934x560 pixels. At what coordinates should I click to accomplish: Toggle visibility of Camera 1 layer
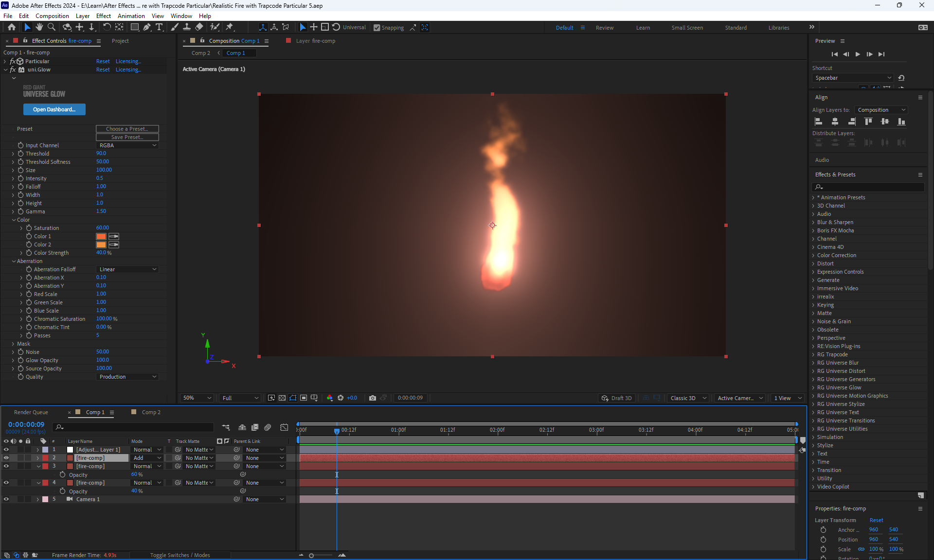pyautogui.click(x=6, y=499)
